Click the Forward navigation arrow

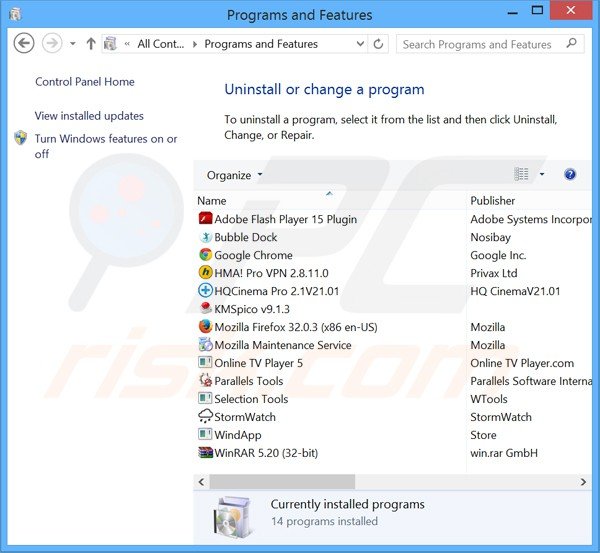click(52, 43)
